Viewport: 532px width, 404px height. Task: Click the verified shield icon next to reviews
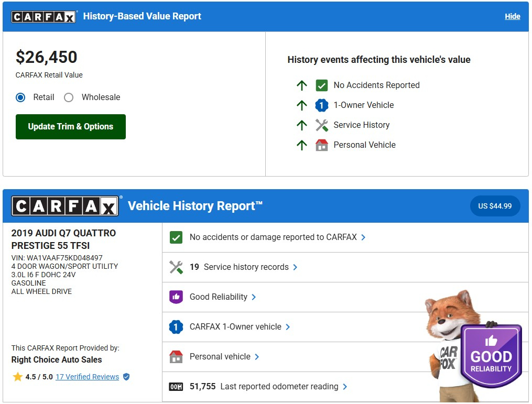(126, 377)
